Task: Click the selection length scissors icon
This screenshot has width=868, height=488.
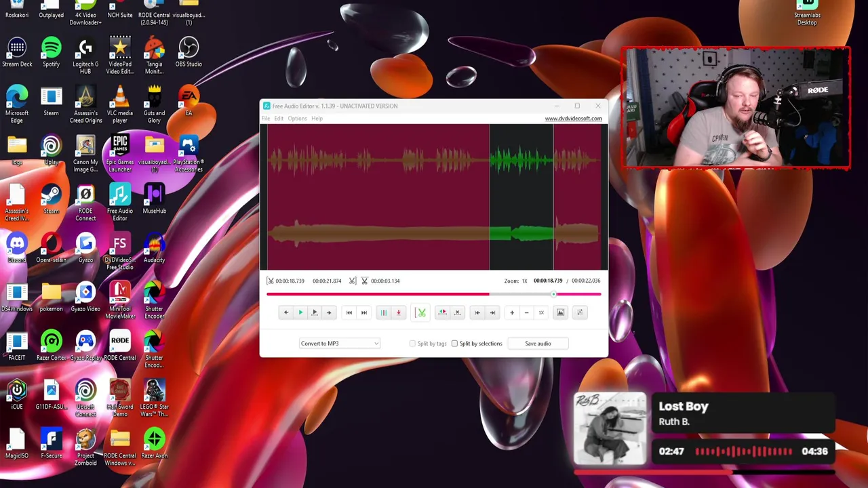Action: coord(364,281)
